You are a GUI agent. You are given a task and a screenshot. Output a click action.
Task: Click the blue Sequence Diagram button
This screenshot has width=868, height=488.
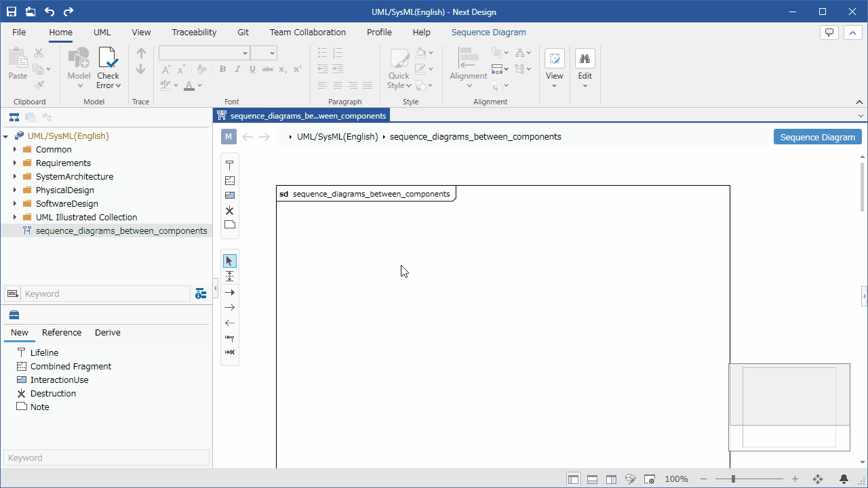pyautogui.click(x=818, y=137)
